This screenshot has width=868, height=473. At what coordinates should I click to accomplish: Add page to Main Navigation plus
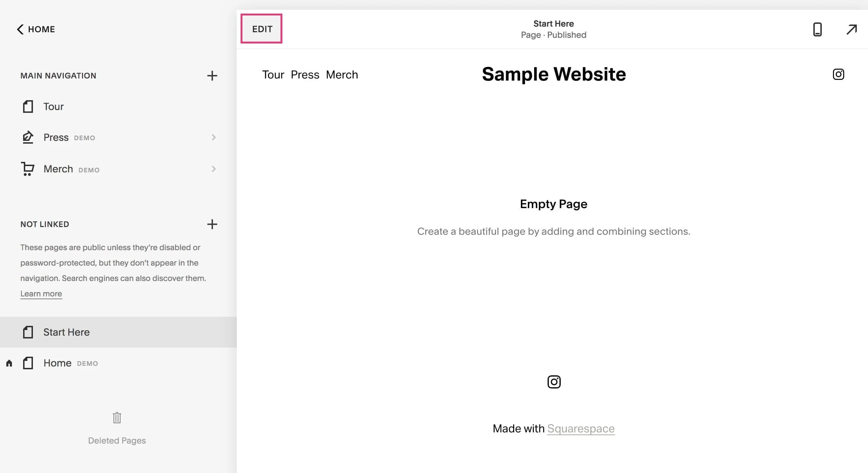coord(212,76)
